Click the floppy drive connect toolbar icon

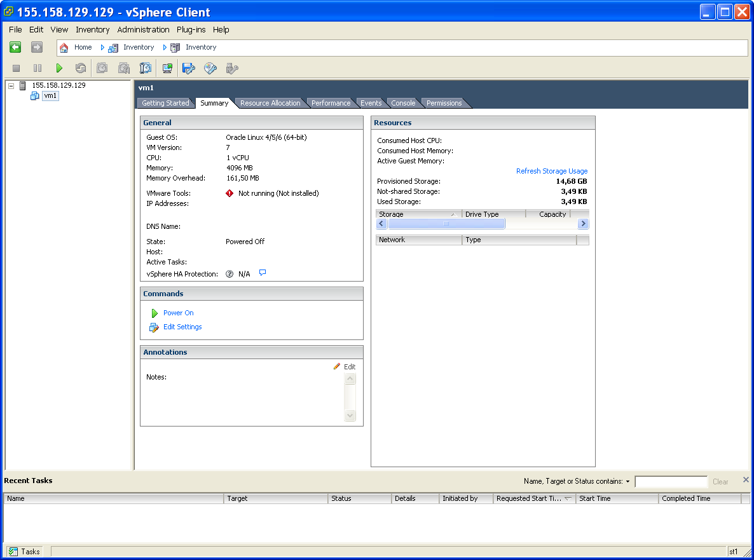tap(188, 68)
